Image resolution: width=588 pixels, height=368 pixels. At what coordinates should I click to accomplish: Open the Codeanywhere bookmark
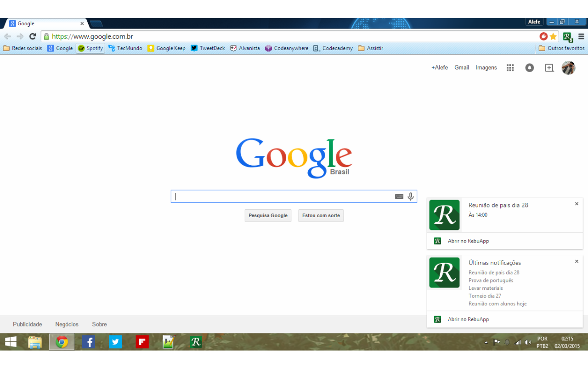click(x=287, y=48)
